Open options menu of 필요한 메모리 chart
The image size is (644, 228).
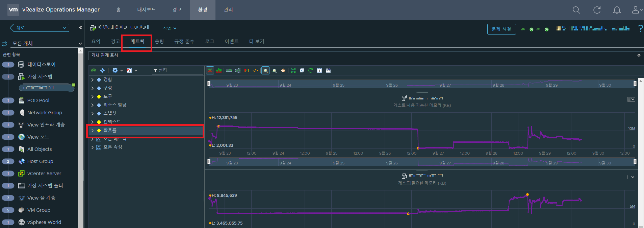(631, 177)
